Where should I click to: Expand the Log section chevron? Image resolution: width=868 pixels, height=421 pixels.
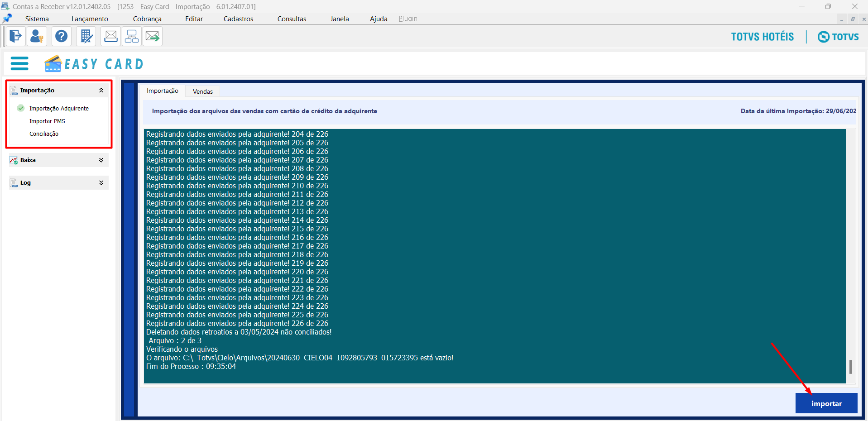pos(101,183)
